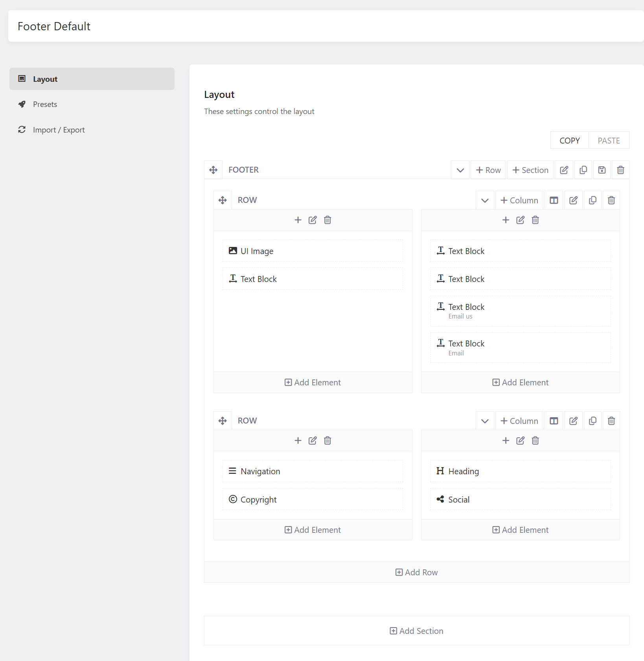Screen dimensions: 644x661
Task: Switch to Import / Export tab
Action: [59, 130]
